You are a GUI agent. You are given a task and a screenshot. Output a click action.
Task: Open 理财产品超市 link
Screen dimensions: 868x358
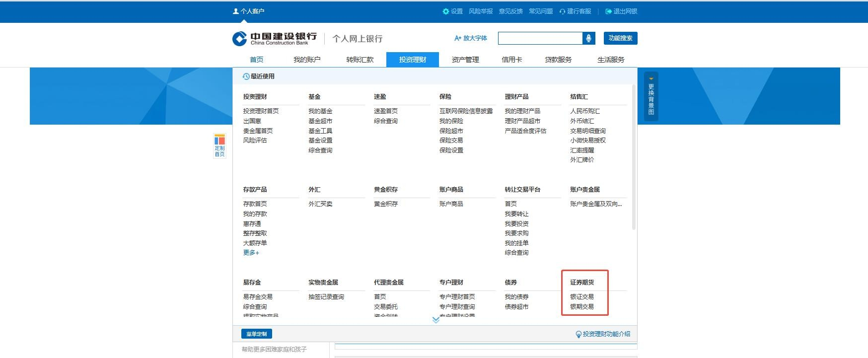(522, 121)
